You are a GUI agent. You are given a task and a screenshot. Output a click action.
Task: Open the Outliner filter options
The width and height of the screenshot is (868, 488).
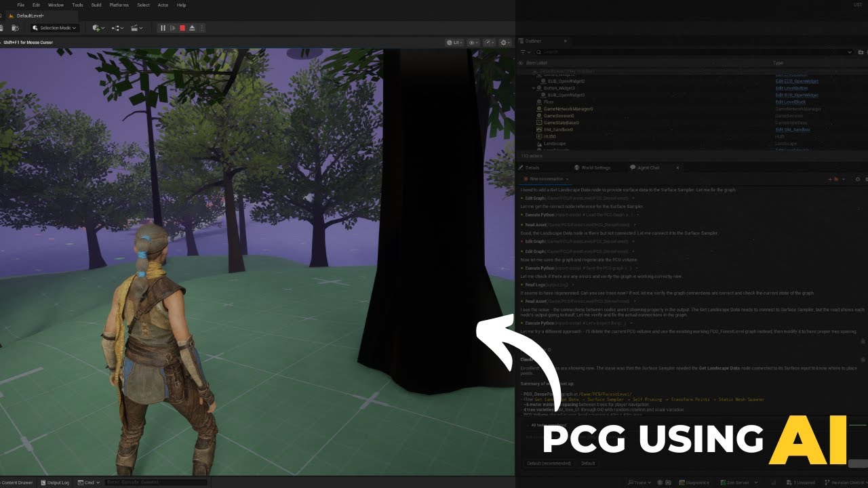[x=524, y=52]
